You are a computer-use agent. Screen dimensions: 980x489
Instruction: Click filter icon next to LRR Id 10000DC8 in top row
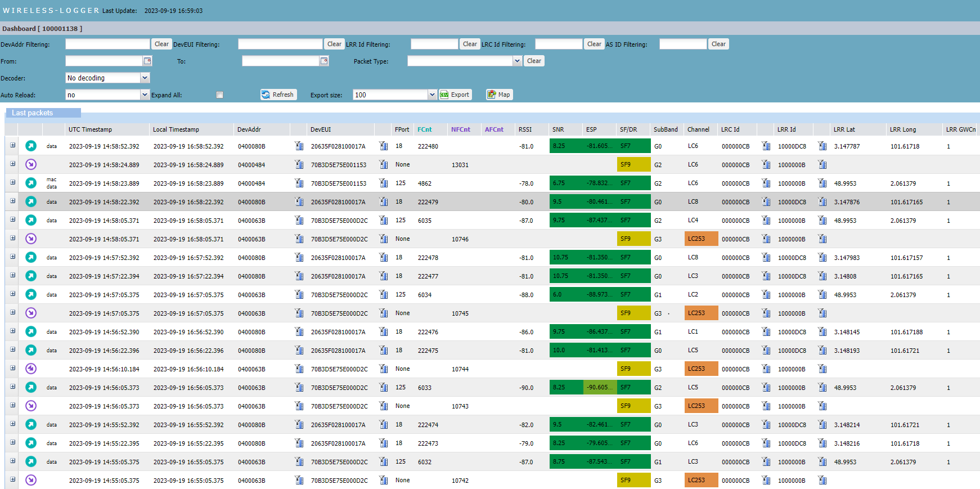(822, 146)
